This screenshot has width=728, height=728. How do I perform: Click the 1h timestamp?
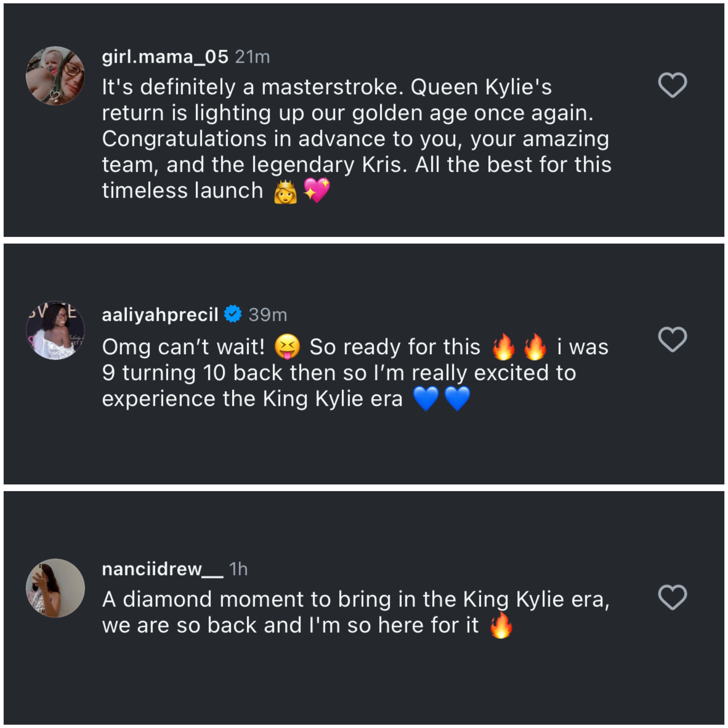point(238,569)
